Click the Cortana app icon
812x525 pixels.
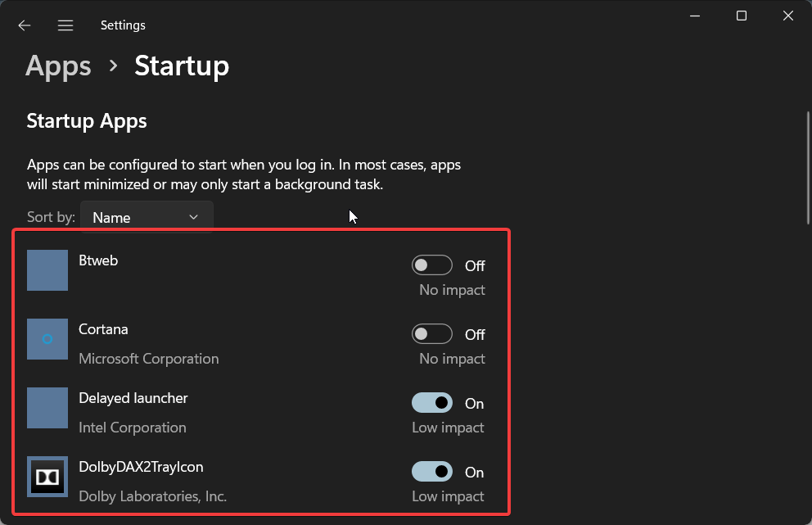[47, 339]
